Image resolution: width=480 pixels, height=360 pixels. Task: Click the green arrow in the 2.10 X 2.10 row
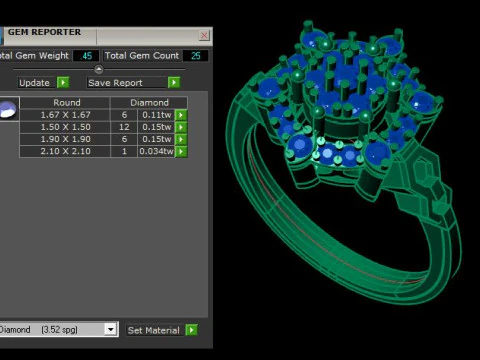pos(181,151)
